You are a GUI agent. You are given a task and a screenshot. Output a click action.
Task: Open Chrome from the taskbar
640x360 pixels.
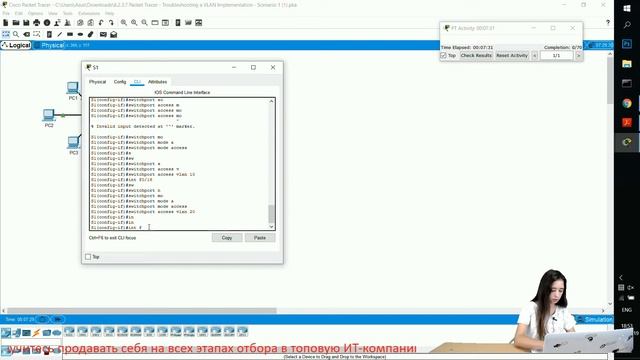coord(627,103)
